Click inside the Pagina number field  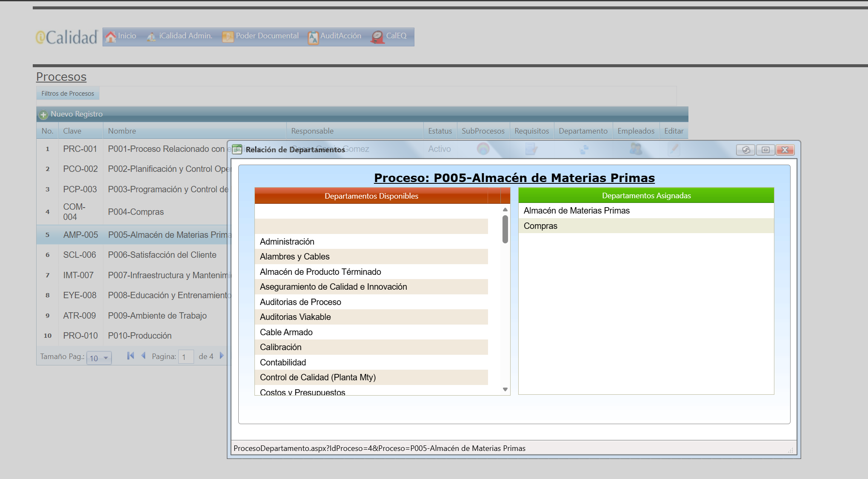tap(186, 356)
